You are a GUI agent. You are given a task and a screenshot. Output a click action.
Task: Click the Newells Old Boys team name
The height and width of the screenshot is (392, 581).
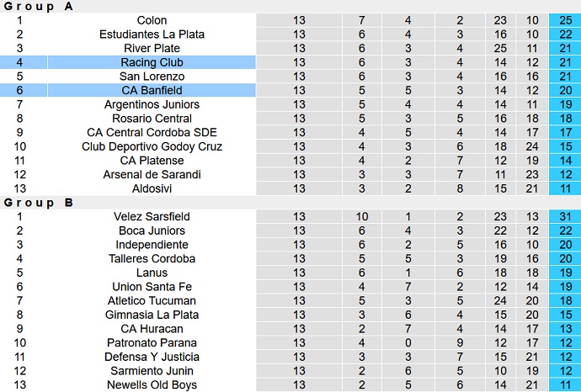coord(152,385)
